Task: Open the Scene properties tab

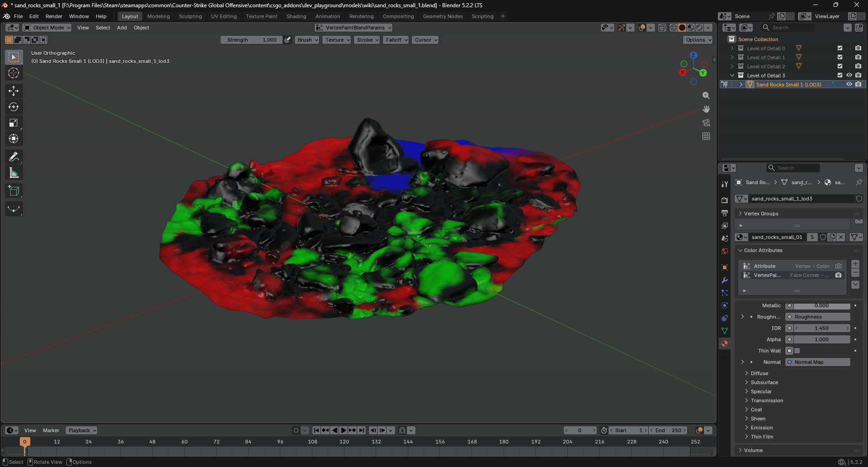Action: coord(725,238)
